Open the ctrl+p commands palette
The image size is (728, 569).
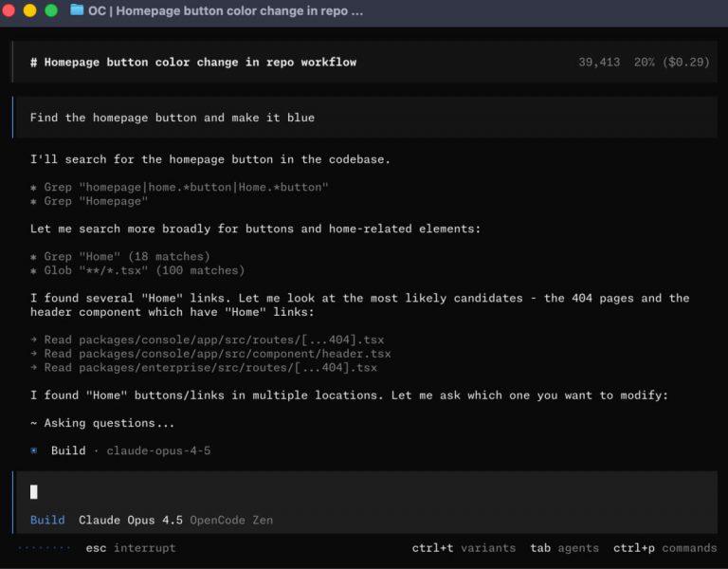(x=664, y=547)
